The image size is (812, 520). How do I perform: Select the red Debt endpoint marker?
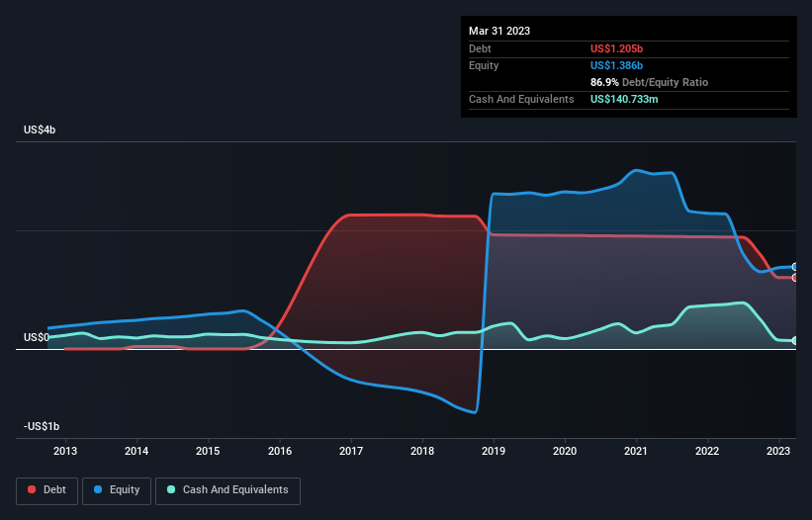(x=795, y=278)
